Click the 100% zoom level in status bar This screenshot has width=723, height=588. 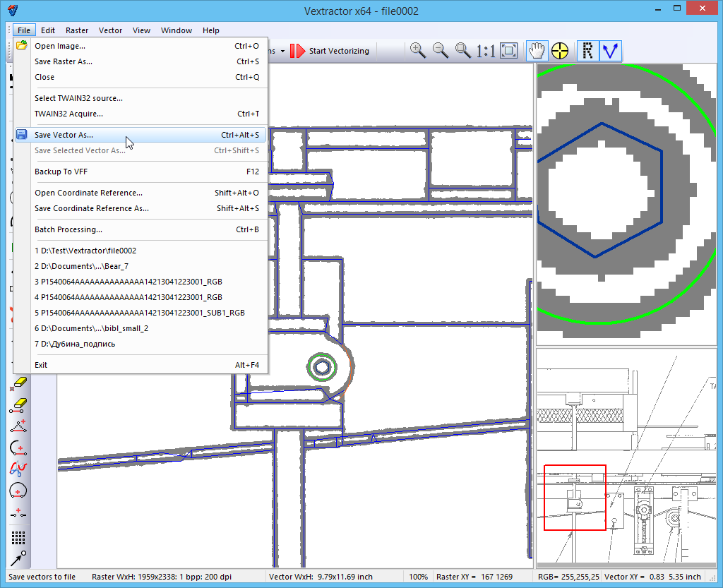pyautogui.click(x=418, y=577)
